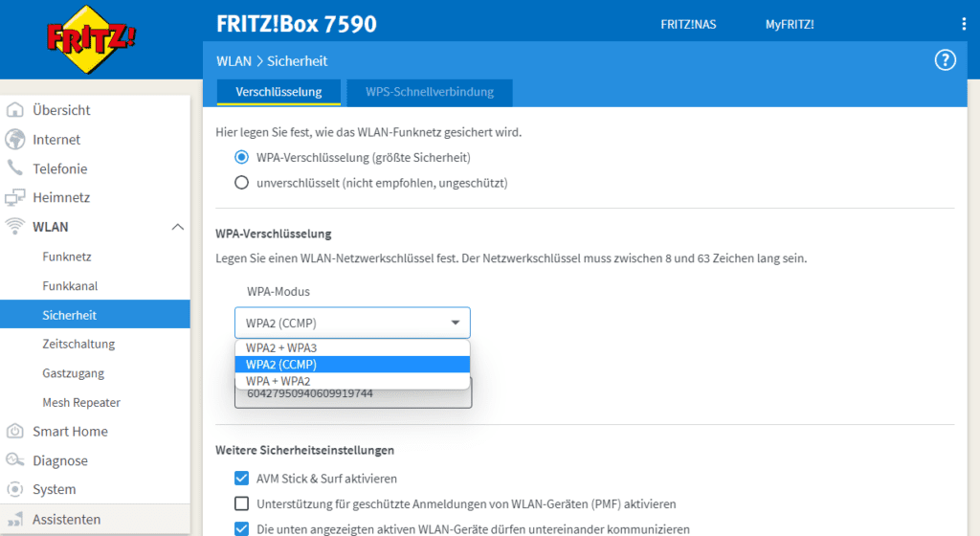The image size is (980, 536).
Task: Click the Smart Home power icon
Action: click(x=15, y=431)
